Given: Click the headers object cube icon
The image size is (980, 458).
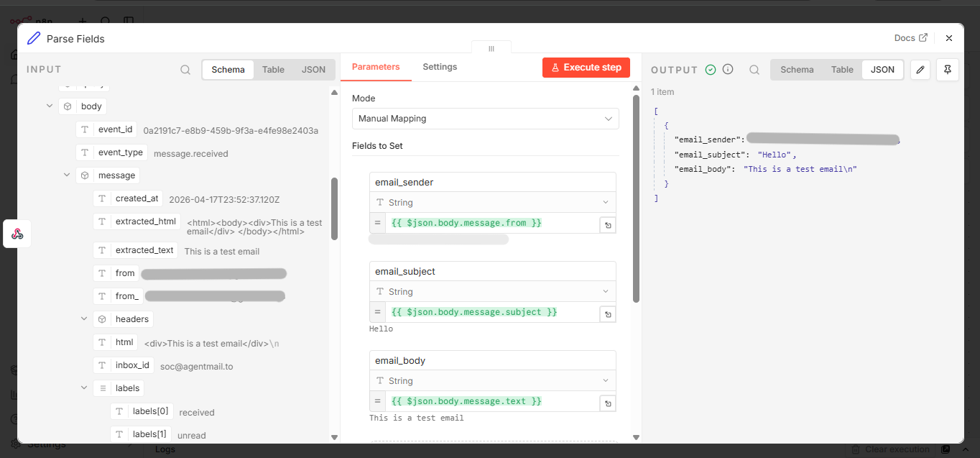Looking at the screenshot, I should coord(102,319).
